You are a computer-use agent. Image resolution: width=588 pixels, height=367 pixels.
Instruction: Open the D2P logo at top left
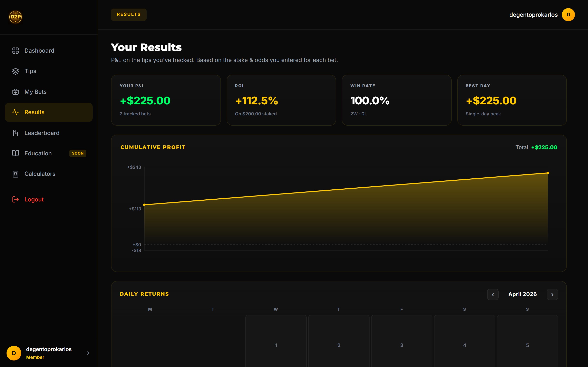15,17
